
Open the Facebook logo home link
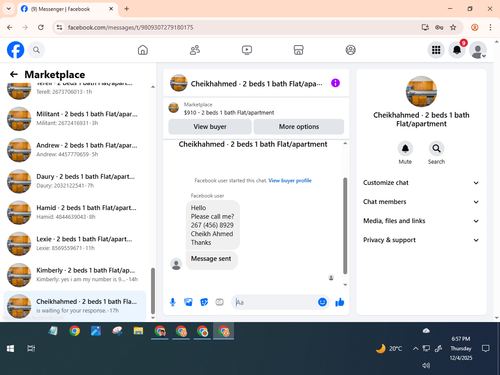click(x=15, y=50)
